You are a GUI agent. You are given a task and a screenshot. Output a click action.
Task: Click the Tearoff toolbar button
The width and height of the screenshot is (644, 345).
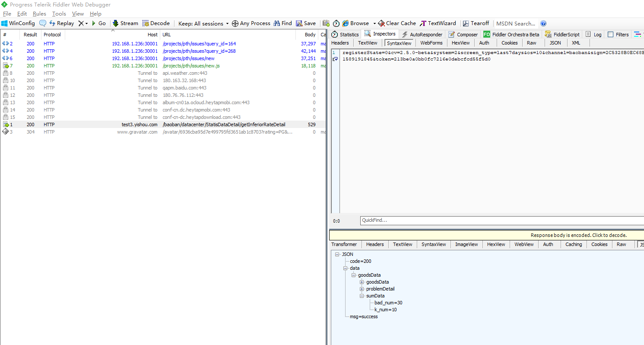[x=476, y=23]
